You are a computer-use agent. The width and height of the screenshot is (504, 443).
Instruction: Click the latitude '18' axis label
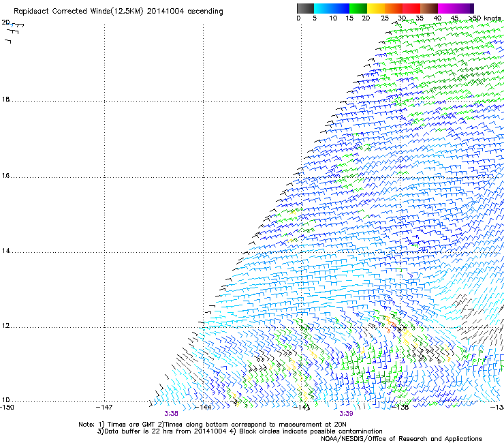click(5, 99)
